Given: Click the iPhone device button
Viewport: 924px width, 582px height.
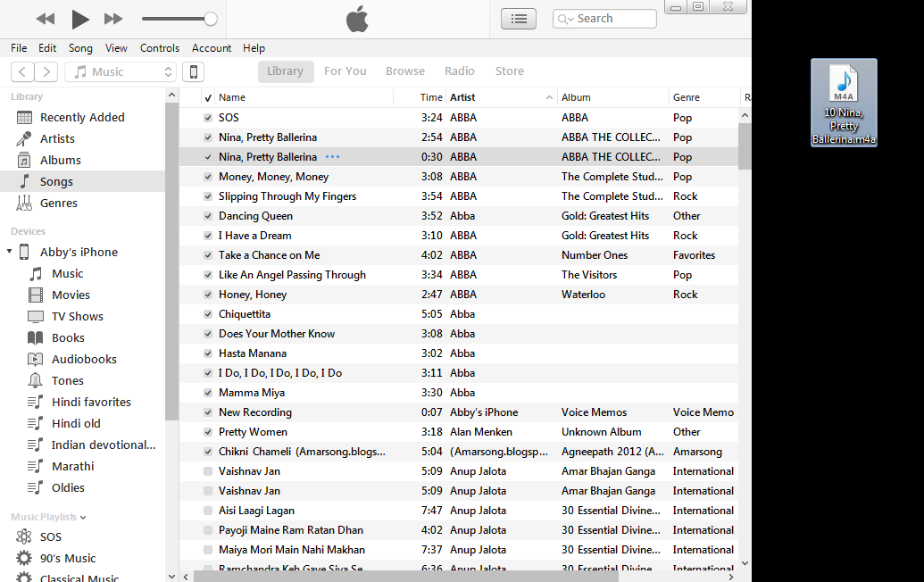Looking at the screenshot, I should coord(194,72).
